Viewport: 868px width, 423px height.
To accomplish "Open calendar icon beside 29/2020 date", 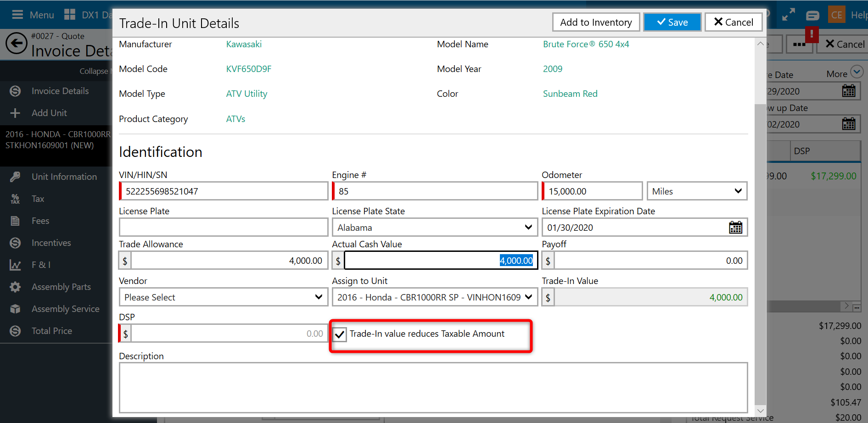I will click(x=849, y=91).
